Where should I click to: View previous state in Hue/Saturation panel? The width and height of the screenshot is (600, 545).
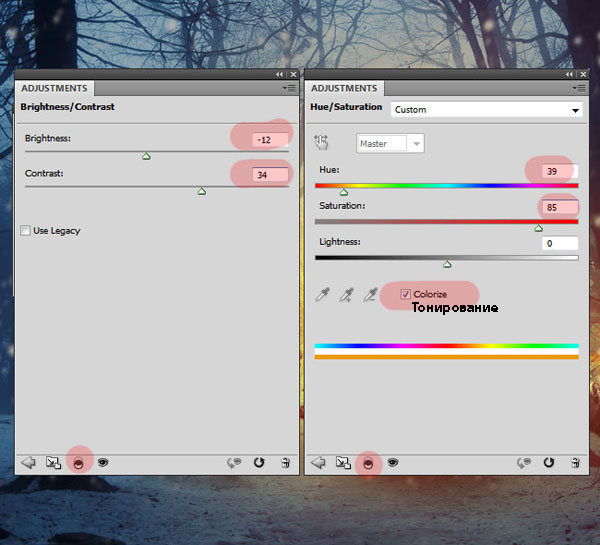coord(524,463)
